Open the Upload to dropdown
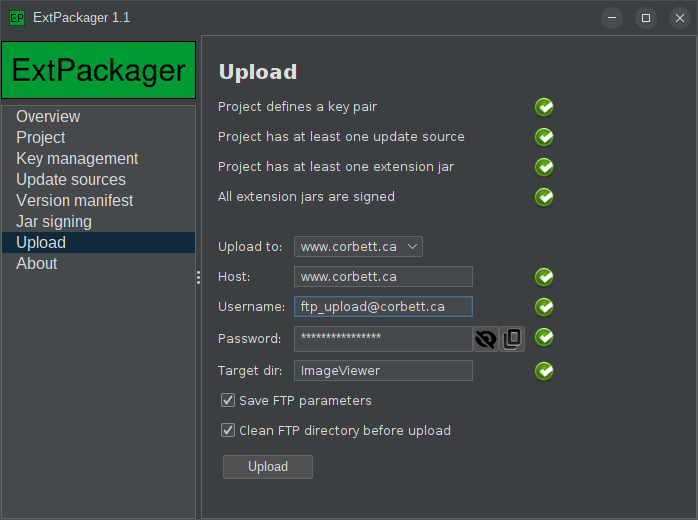This screenshot has width=698, height=520. coord(358,246)
